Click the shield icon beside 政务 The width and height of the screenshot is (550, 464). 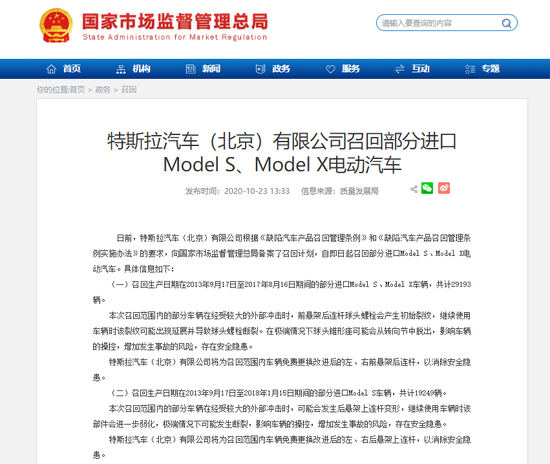(x=260, y=69)
